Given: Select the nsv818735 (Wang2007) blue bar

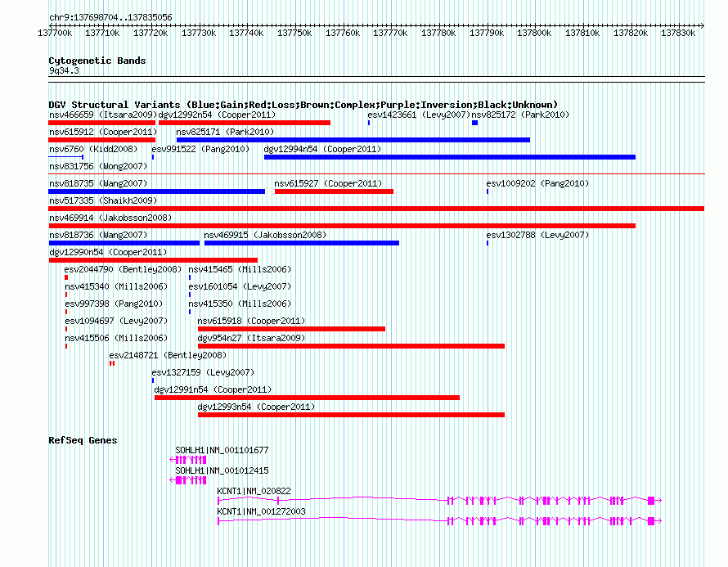Looking at the screenshot, I should 157,191.
